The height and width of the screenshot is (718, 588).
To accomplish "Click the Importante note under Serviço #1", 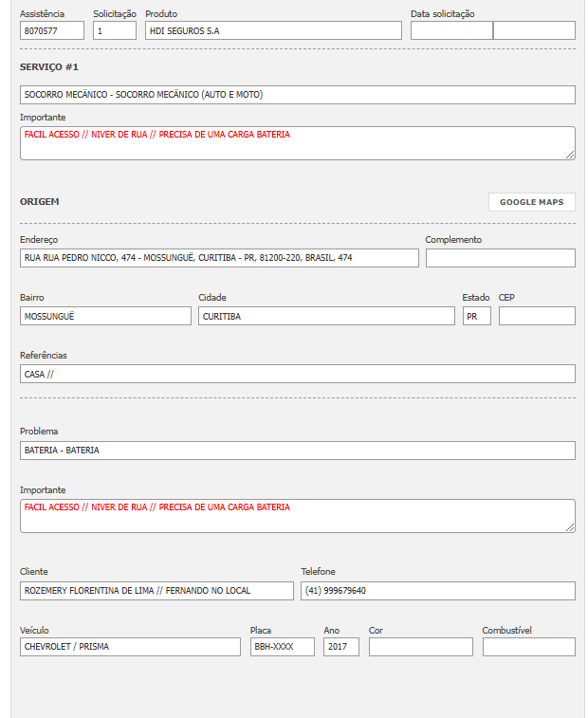I will pos(297,143).
